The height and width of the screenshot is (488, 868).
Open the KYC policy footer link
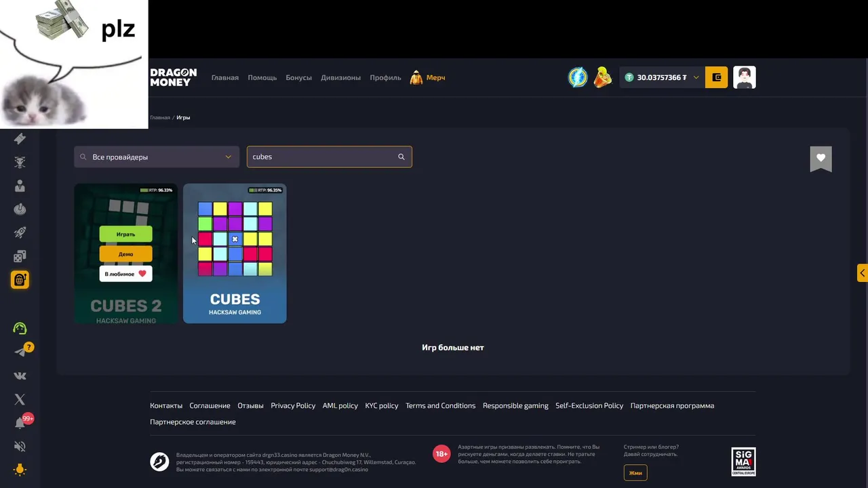pos(382,405)
